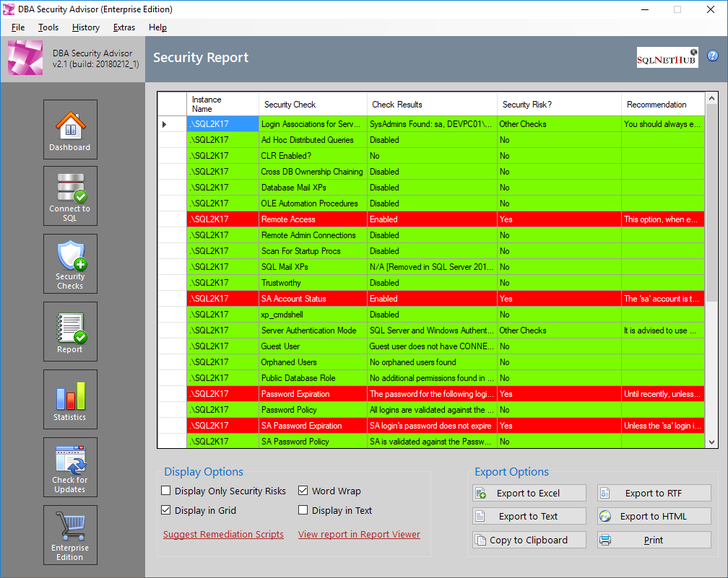
Task: Open the Extras menu
Action: [x=124, y=27]
